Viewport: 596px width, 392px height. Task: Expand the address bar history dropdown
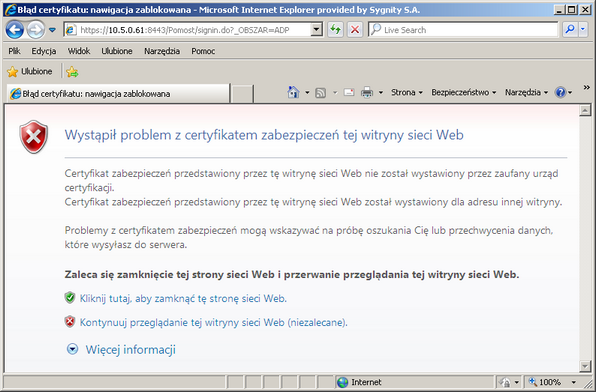coord(316,30)
